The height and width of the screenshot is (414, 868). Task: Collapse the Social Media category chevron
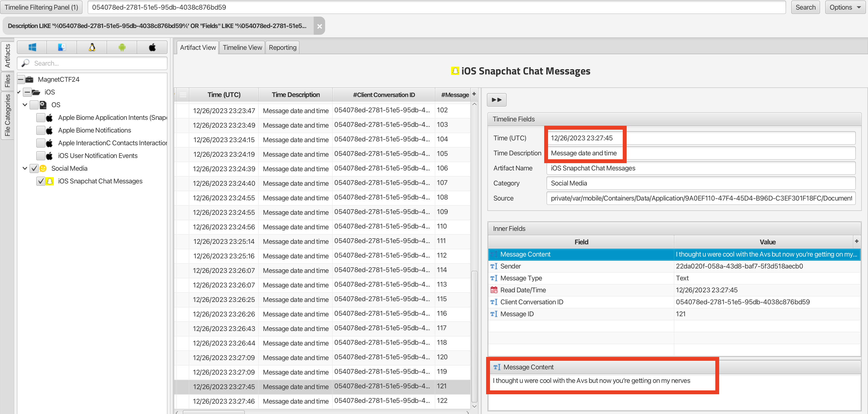(25, 168)
